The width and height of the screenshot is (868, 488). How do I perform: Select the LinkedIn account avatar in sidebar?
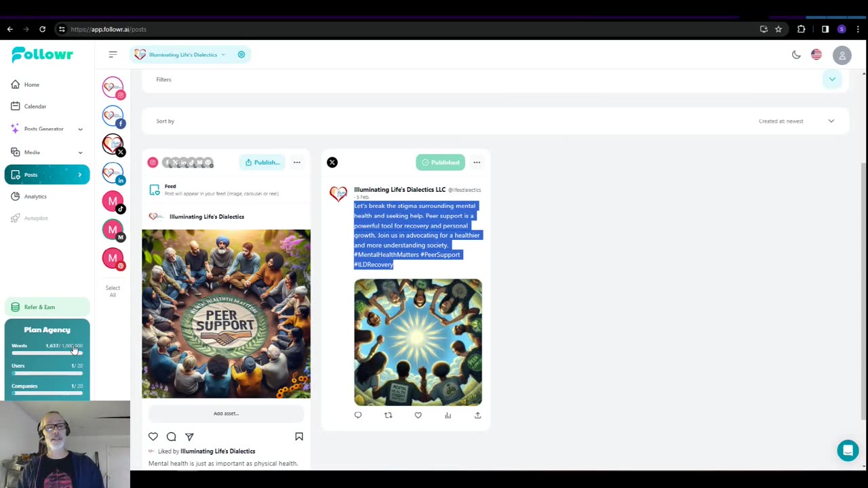point(113,173)
